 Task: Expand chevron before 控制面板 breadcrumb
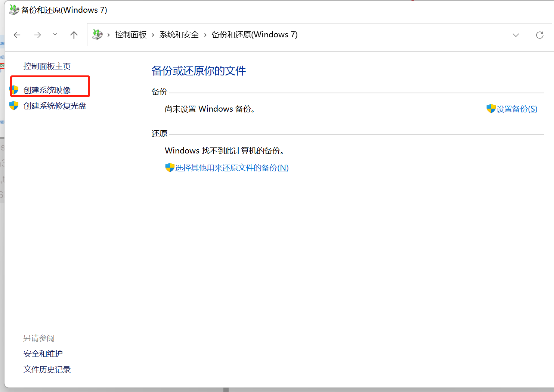(109, 35)
